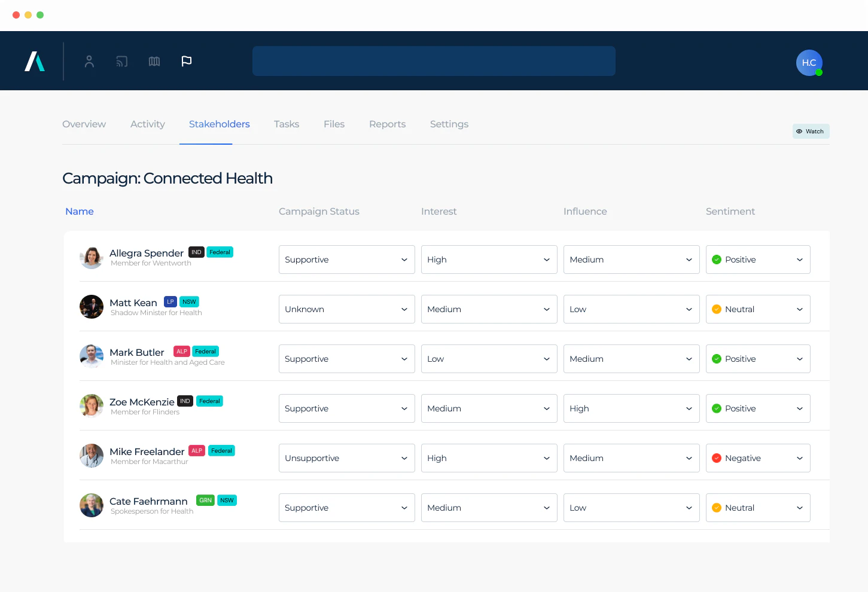Switch to the Tasks tab
The height and width of the screenshot is (592, 868).
click(x=286, y=124)
